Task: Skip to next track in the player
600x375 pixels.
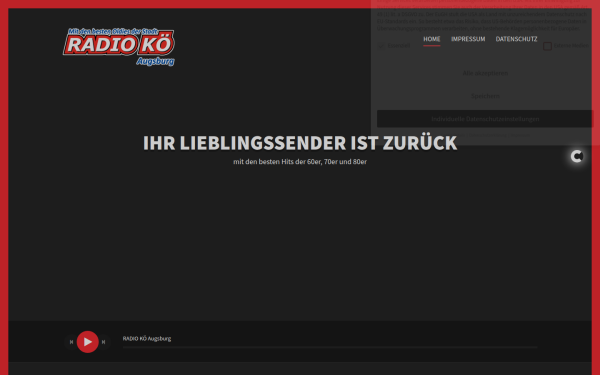Action: click(103, 342)
